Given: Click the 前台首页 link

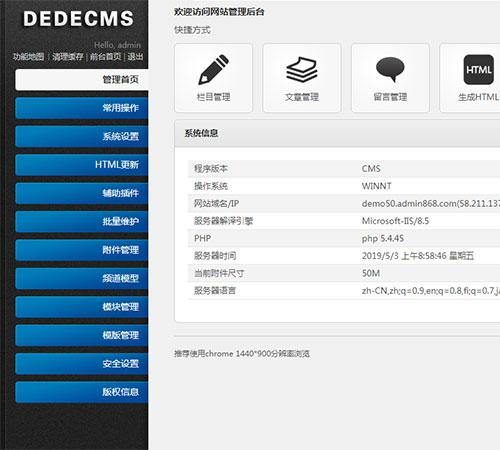Looking at the screenshot, I should tap(105, 57).
